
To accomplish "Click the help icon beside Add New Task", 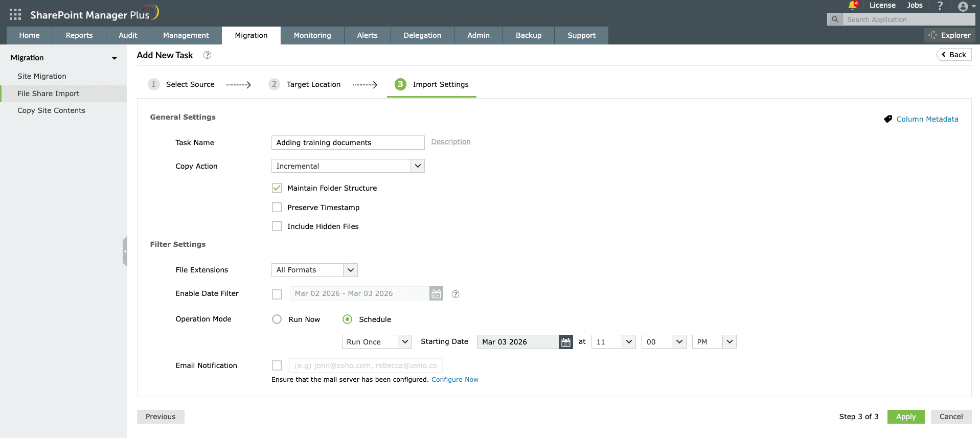I will (x=207, y=55).
